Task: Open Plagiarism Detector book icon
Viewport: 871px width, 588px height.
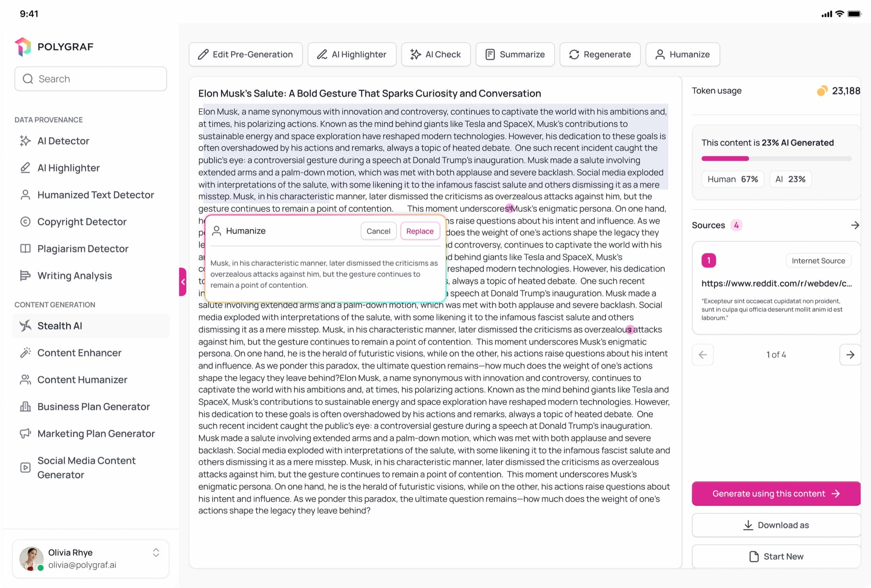Action: [25, 248]
